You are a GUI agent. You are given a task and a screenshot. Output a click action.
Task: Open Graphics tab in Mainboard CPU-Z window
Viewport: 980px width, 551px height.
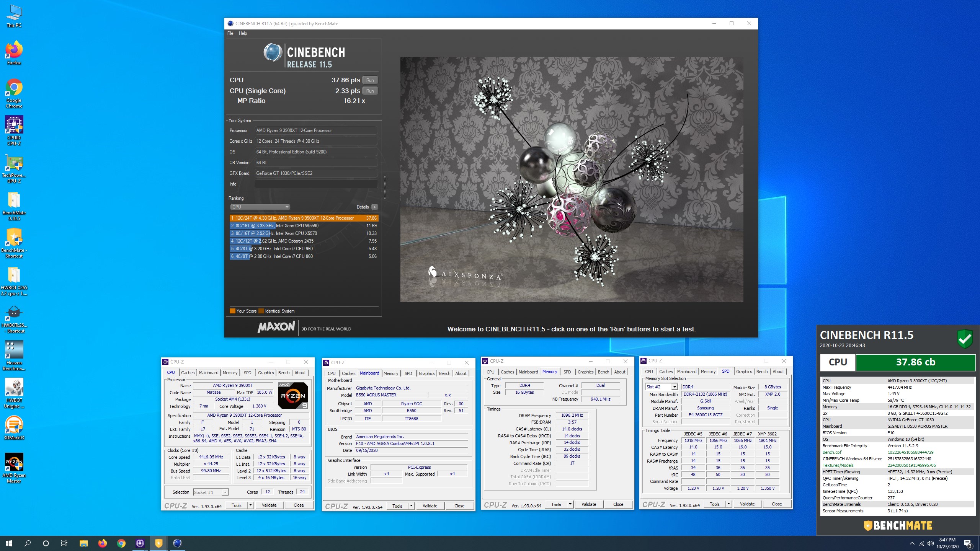426,373
